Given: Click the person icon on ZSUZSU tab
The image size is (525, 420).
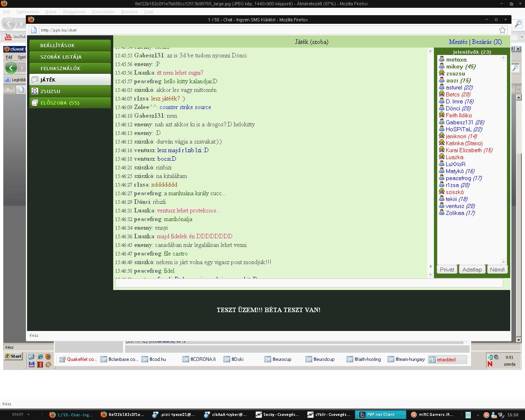Looking at the screenshot, I should 35,91.
